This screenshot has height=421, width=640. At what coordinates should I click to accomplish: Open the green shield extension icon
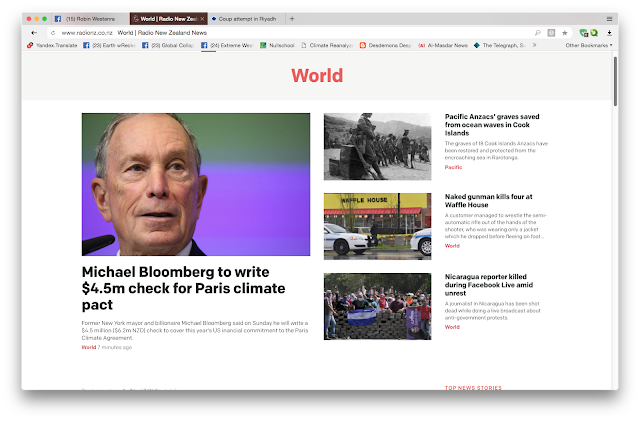(584, 33)
